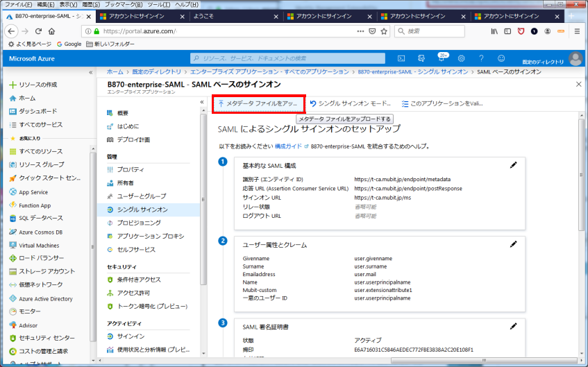Select プロビジョニング menu item
Viewport: 588px width, 367px height.
134,223
